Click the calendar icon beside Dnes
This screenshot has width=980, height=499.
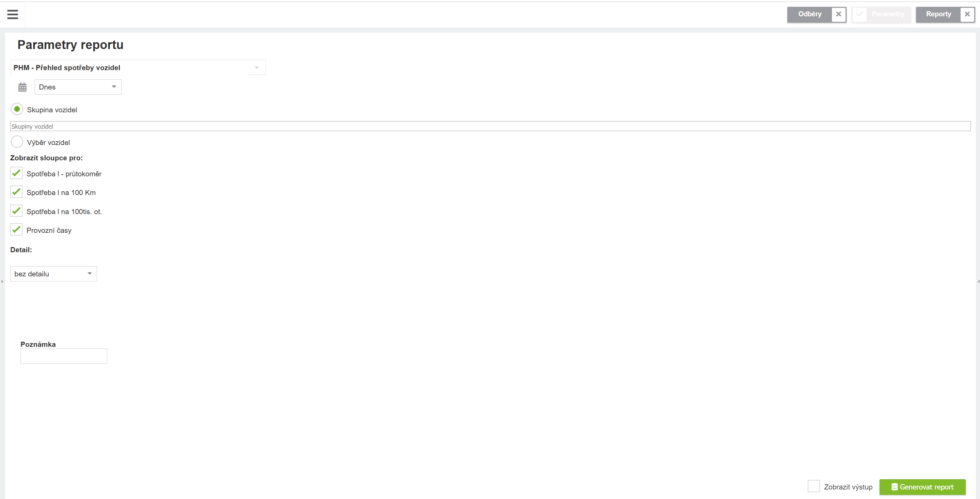coord(22,87)
